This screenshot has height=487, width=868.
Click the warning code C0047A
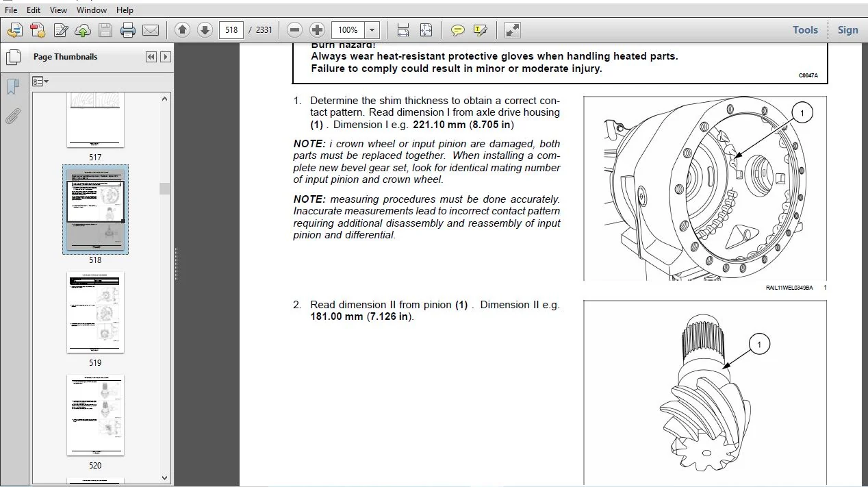[808, 75]
